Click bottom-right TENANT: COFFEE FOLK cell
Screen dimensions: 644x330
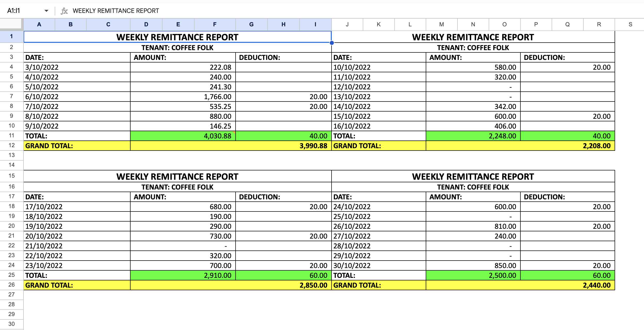473,187
